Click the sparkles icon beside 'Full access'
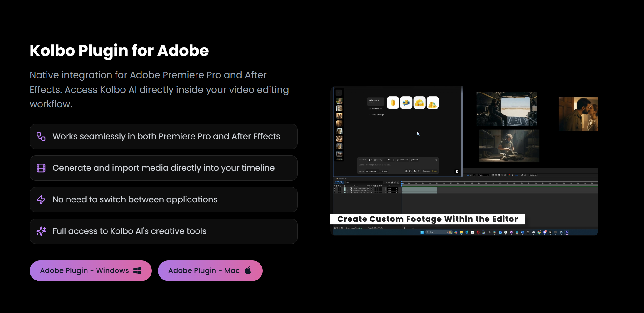Viewport: 644px width, 313px height. click(41, 231)
